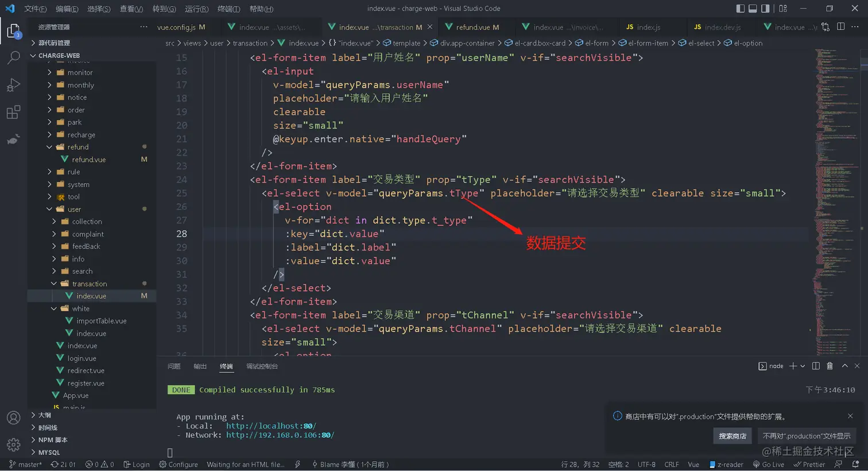Open importTable.vue in the file tree
Screen dimensions: 868x471
pyautogui.click(x=92, y=321)
